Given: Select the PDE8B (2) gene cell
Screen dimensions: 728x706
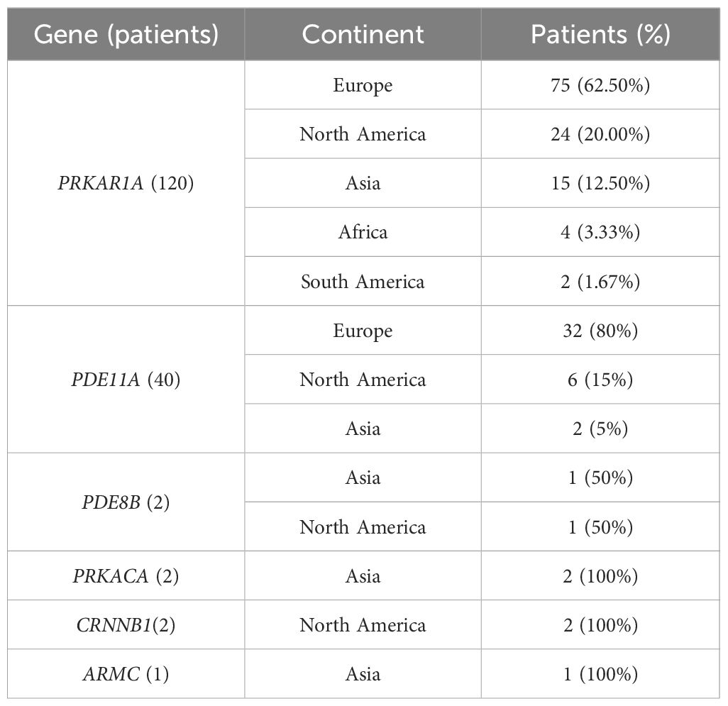Looking at the screenshot, I should 126,502.
